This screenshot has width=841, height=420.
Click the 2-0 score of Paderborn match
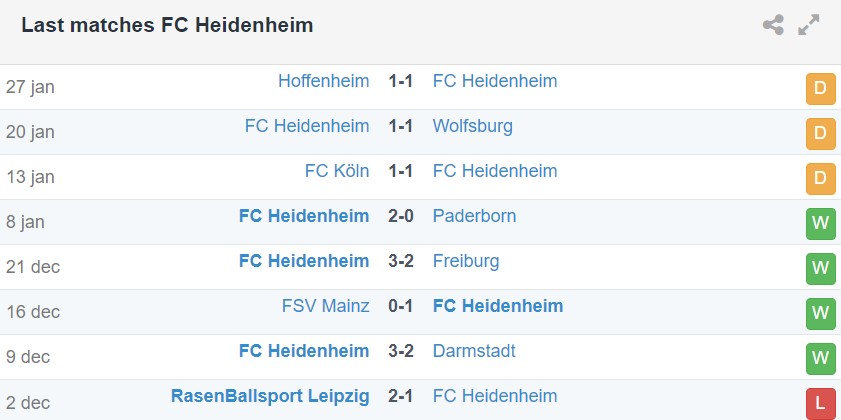pyautogui.click(x=401, y=216)
